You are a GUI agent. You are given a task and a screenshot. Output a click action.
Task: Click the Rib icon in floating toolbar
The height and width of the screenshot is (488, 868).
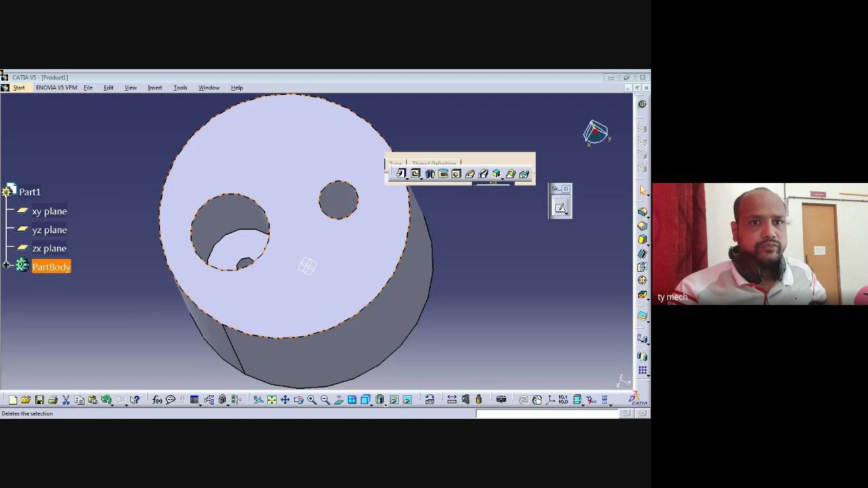[470, 174]
